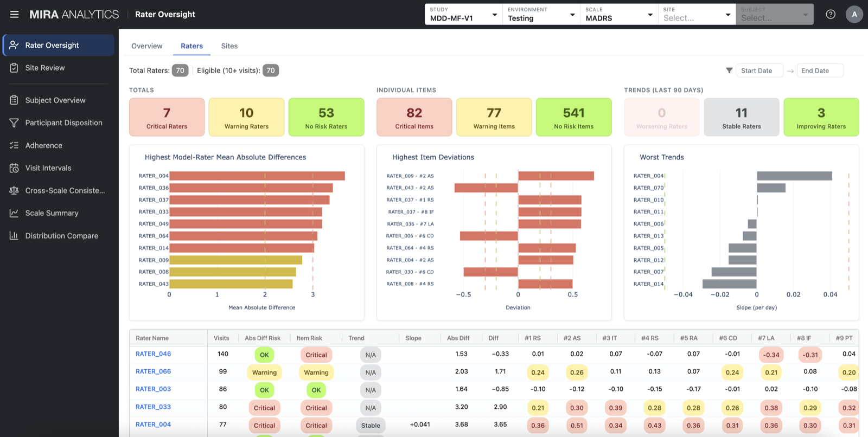Click the help question mark icon

831,15
